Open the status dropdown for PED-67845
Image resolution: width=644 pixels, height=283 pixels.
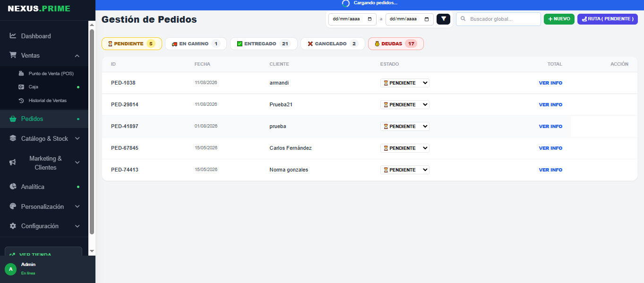[405, 148]
